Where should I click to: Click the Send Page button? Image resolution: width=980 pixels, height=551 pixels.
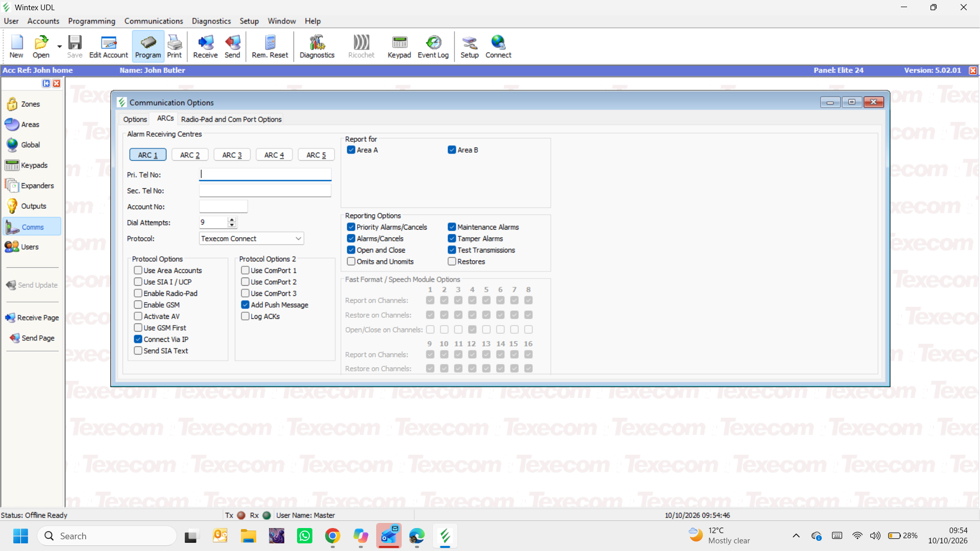[33, 338]
